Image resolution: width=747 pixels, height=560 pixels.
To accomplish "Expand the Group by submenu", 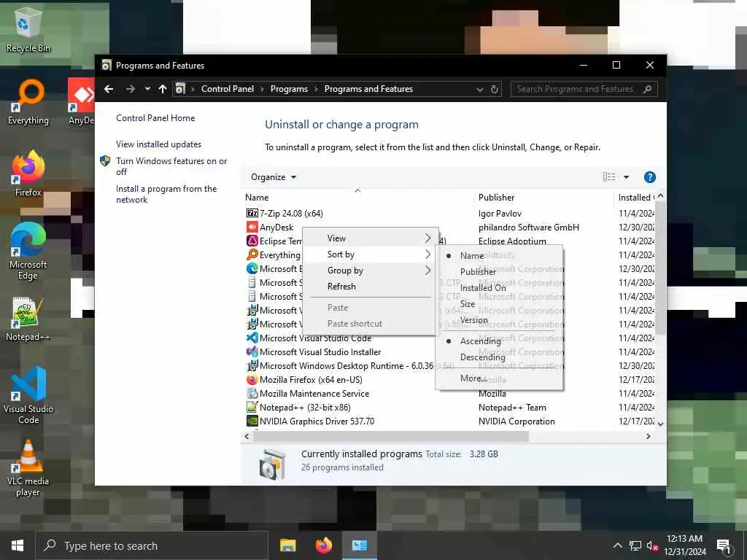I will point(369,271).
